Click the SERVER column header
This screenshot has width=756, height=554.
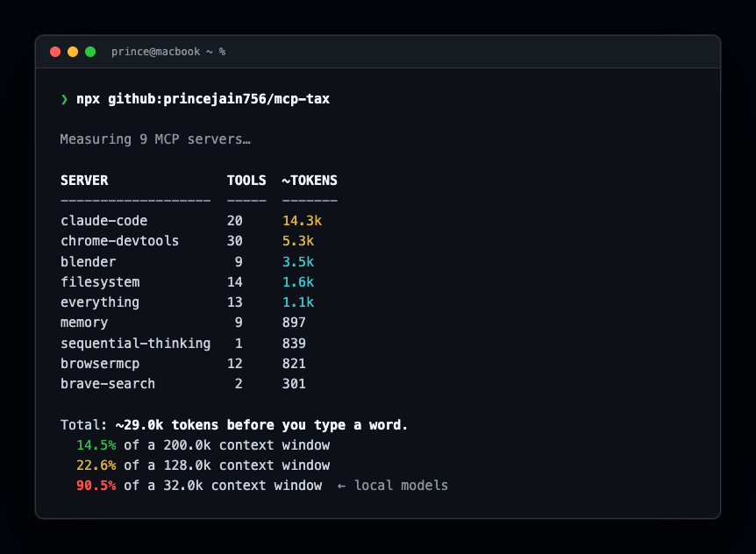(x=84, y=181)
